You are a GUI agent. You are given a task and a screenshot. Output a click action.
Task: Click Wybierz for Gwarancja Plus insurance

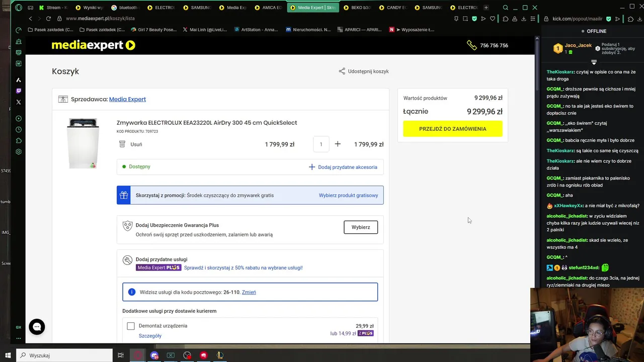361,227
